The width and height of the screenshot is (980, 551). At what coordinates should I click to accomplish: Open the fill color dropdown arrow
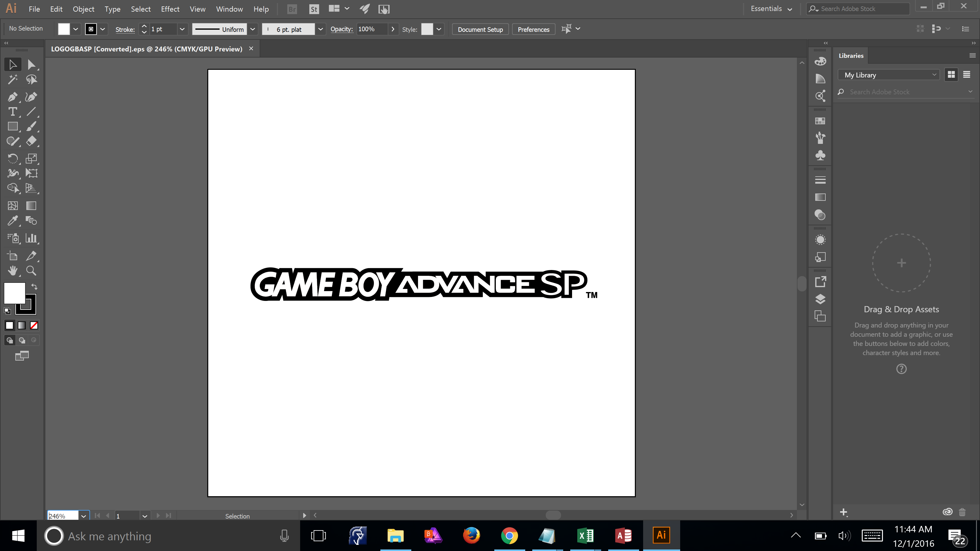coord(75,29)
